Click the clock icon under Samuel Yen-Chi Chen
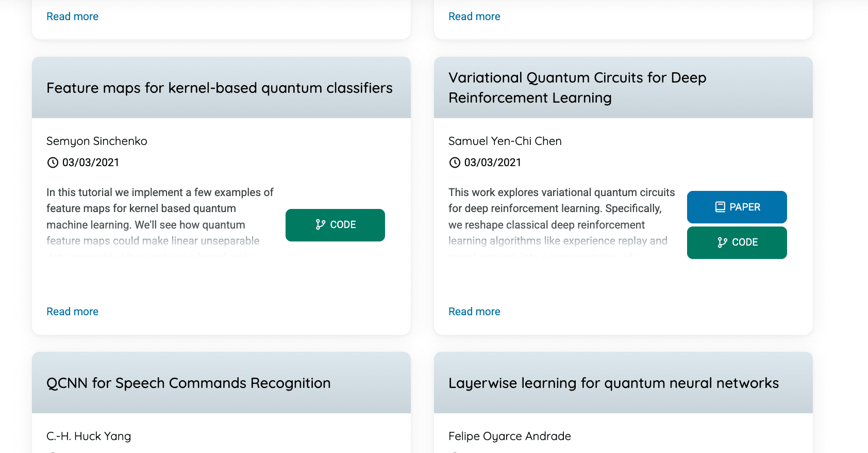The image size is (868, 453). 454,163
